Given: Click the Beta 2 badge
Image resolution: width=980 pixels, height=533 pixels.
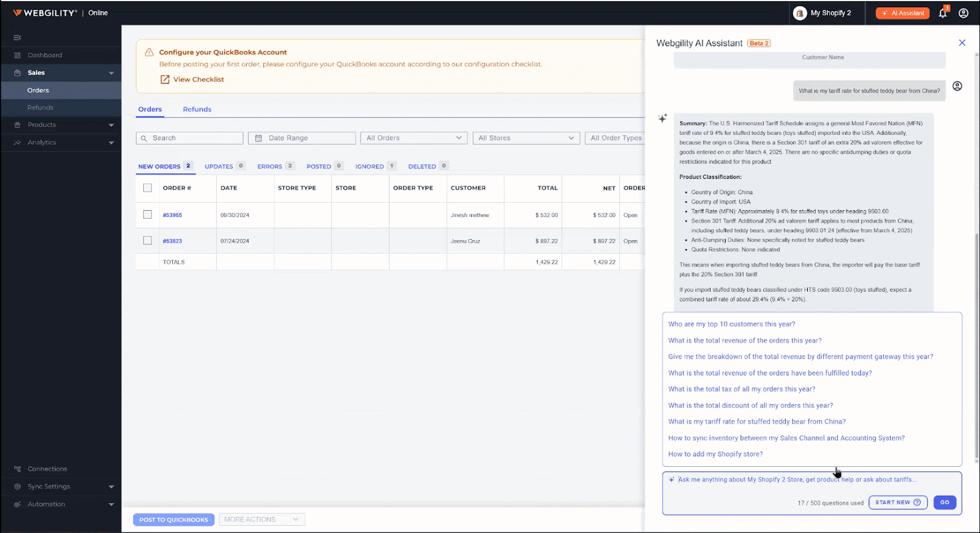Looking at the screenshot, I should (759, 43).
